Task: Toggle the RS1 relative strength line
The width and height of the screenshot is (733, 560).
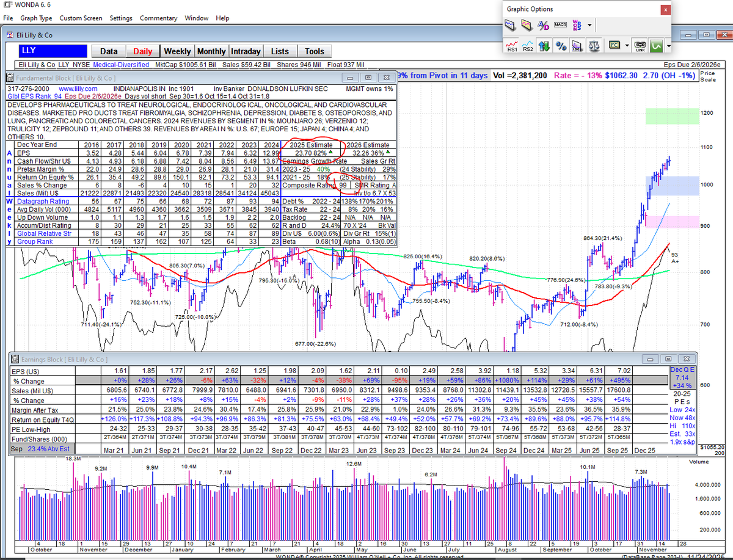Action: [x=511, y=46]
